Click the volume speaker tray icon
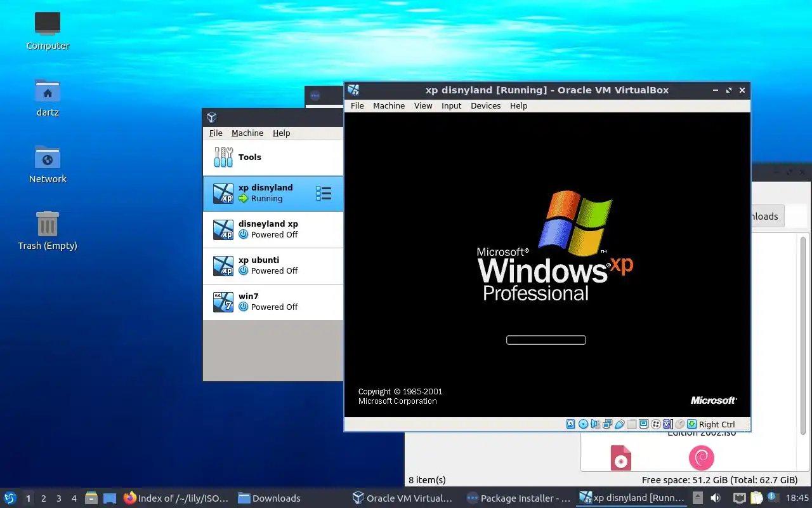Viewport: 812px width, 508px height. coord(716,498)
